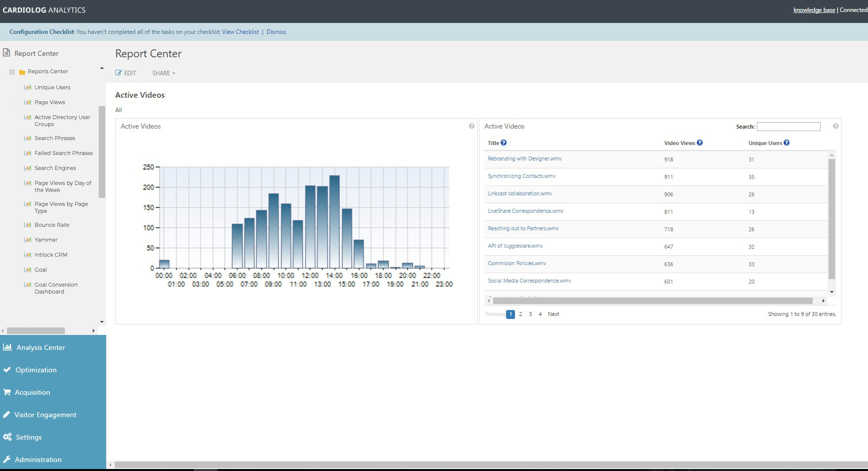Open the Share dropdown menu
868x471 pixels.
[164, 73]
